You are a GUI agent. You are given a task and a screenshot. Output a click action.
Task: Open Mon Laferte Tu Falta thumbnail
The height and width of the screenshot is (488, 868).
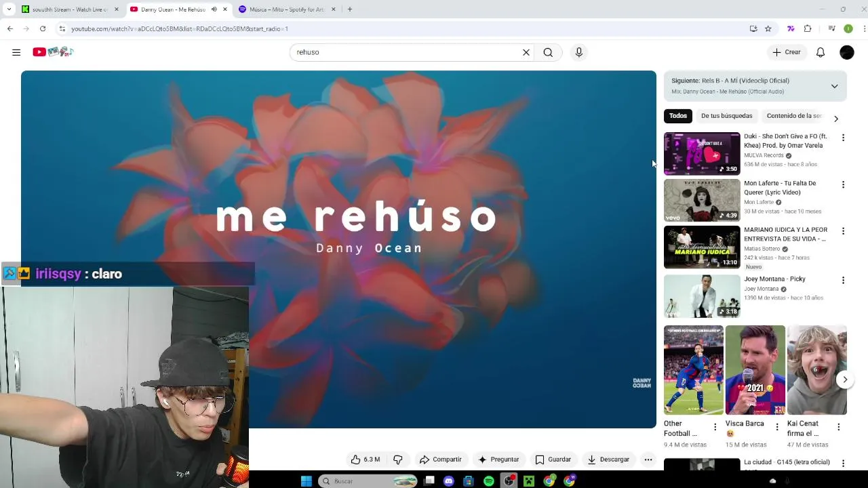pos(702,201)
